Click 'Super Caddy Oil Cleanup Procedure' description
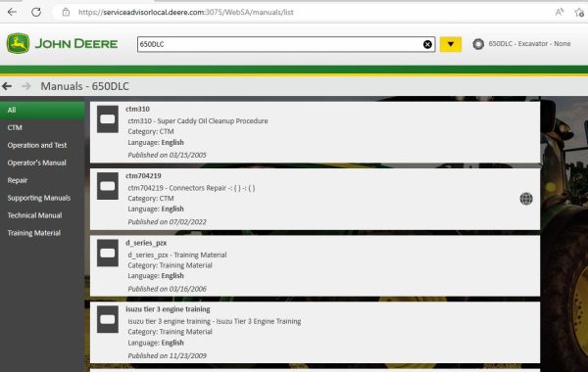 213,121
